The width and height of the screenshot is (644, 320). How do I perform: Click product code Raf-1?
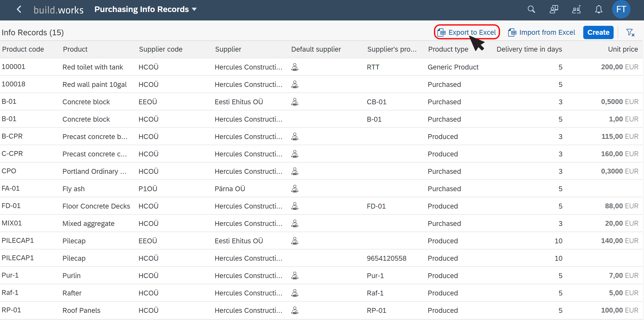[x=10, y=293]
